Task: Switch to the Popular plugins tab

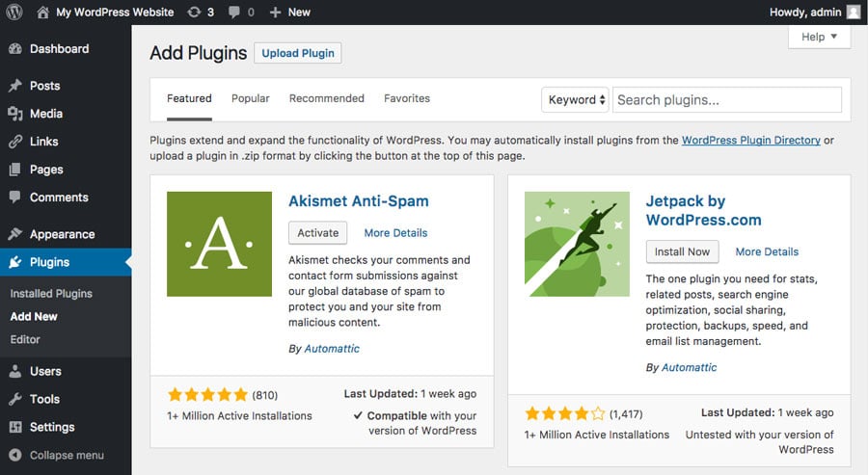Action: pyautogui.click(x=250, y=98)
